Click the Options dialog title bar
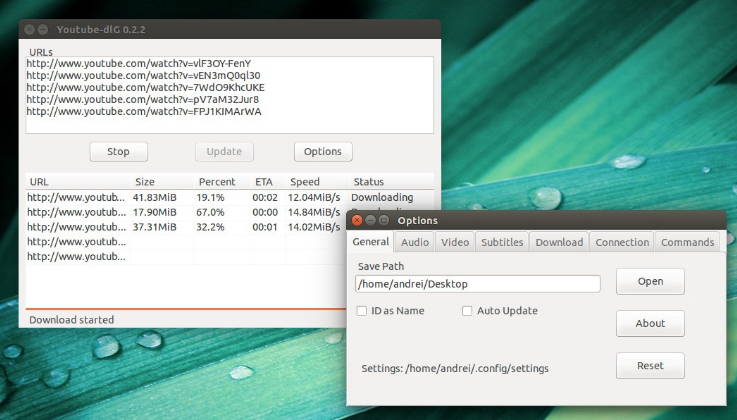The width and height of the screenshot is (737, 420). coord(536,220)
